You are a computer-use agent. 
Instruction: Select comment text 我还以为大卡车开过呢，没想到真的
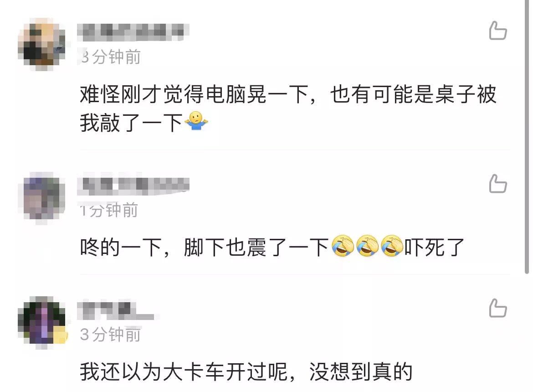tap(246, 371)
